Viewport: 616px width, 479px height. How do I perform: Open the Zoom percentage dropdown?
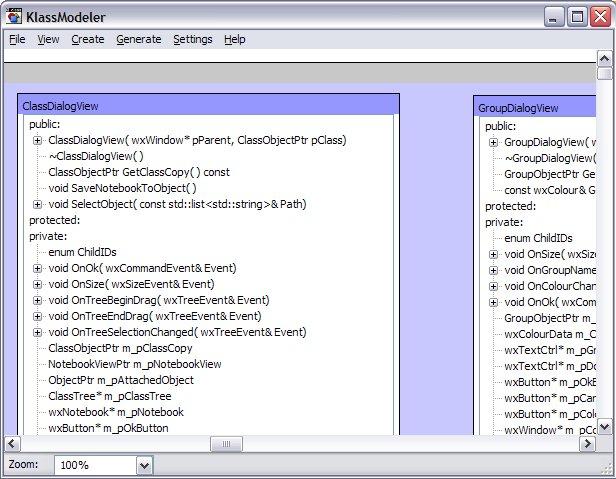coord(144,466)
